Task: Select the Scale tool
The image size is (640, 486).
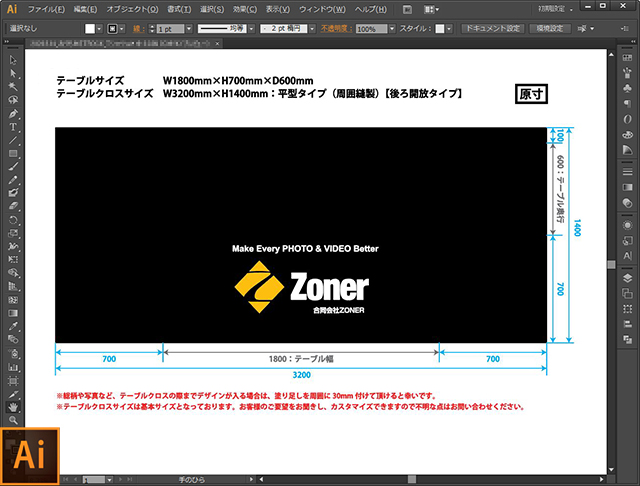Action: click(13, 233)
